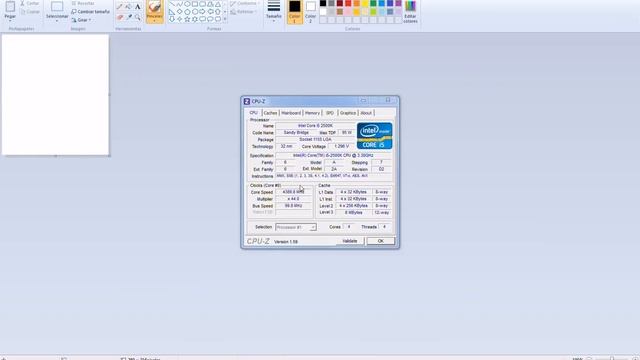
Task: Click the Cortar scissors button
Action: 30,3
